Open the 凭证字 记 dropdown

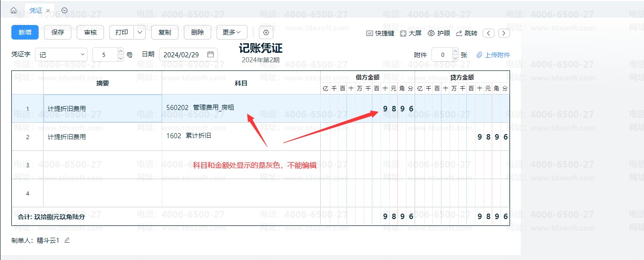pyautogui.click(x=61, y=55)
